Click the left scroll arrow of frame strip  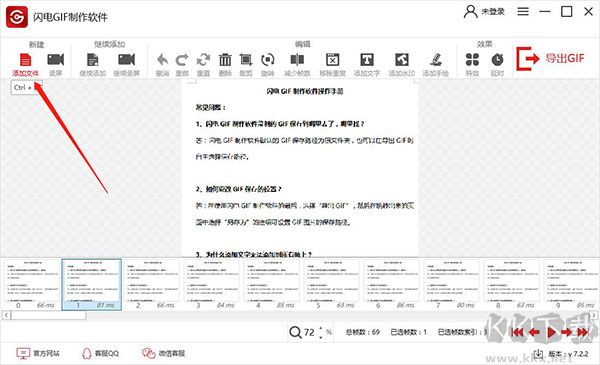pos(6,315)
